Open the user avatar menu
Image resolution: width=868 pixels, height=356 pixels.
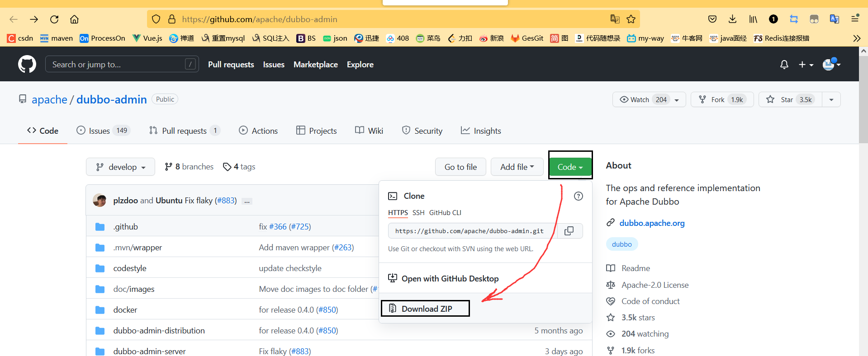(x=831, y=65)
